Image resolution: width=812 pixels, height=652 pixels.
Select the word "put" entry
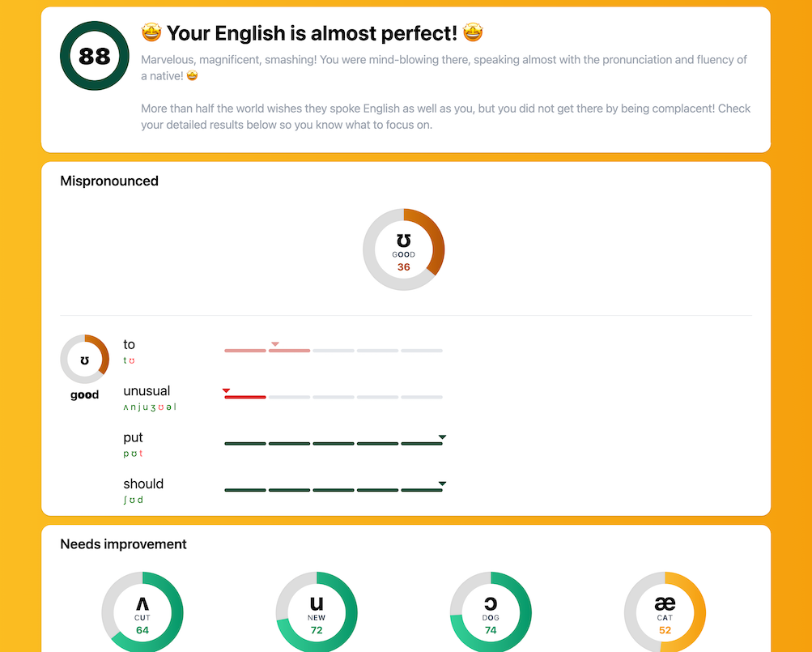click(133, 438)
